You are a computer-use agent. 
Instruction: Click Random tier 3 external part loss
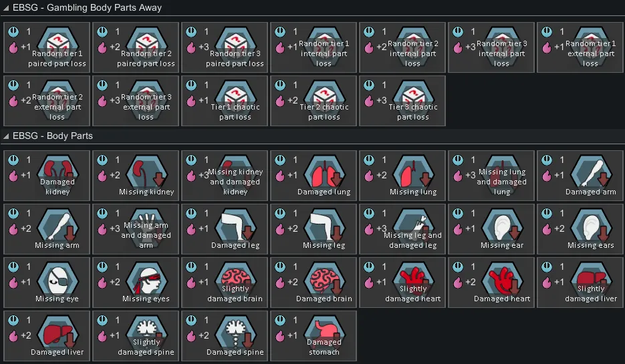pos(136,101)
